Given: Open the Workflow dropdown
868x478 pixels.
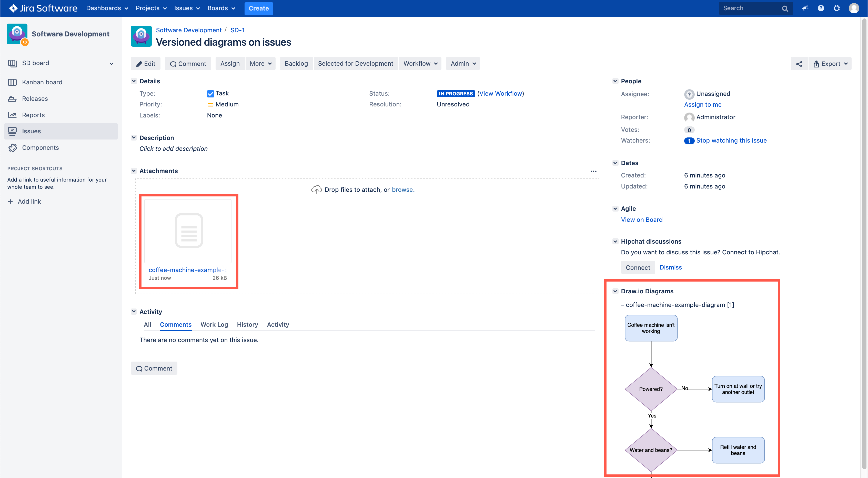Looking at the screenshot, I should pyautogui.click(x=420, y=63).
